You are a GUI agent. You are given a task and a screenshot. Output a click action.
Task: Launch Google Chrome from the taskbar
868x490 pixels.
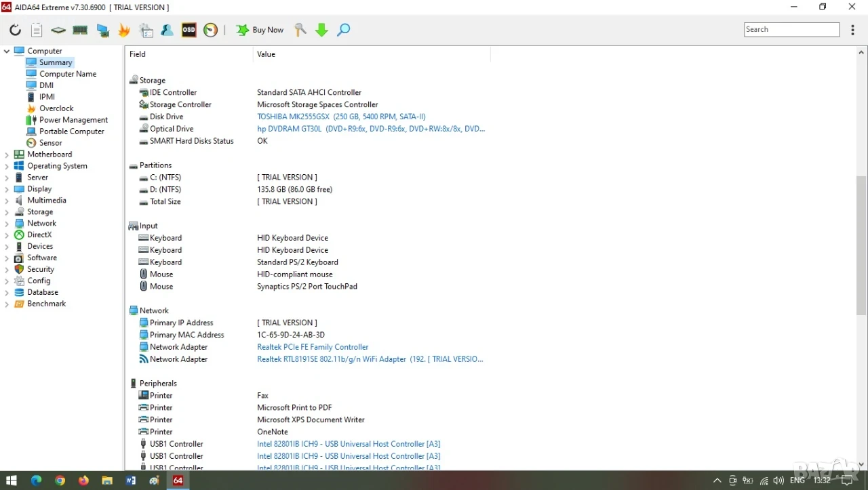[x=60, y=481]
